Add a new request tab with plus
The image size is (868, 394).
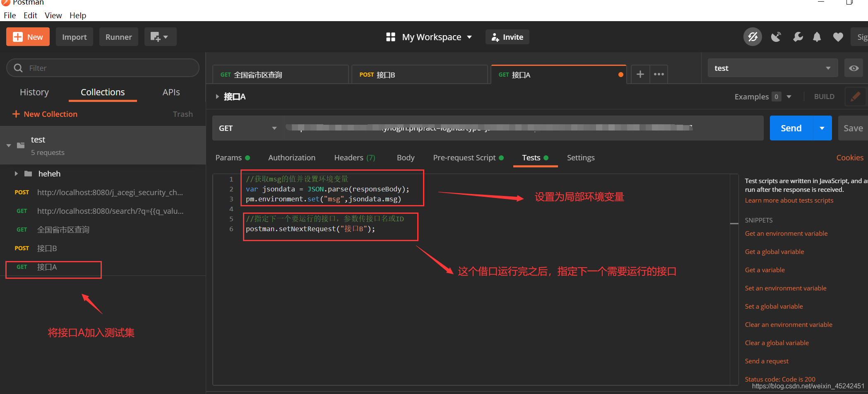[640, 74]
